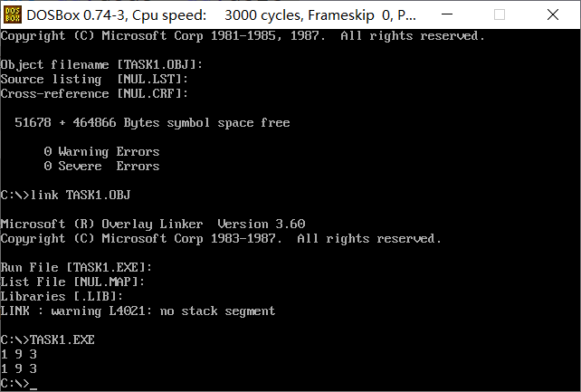Click the 'List File [NUL.MAP]' line
This screenshot has width=581, height=392.
72,282
